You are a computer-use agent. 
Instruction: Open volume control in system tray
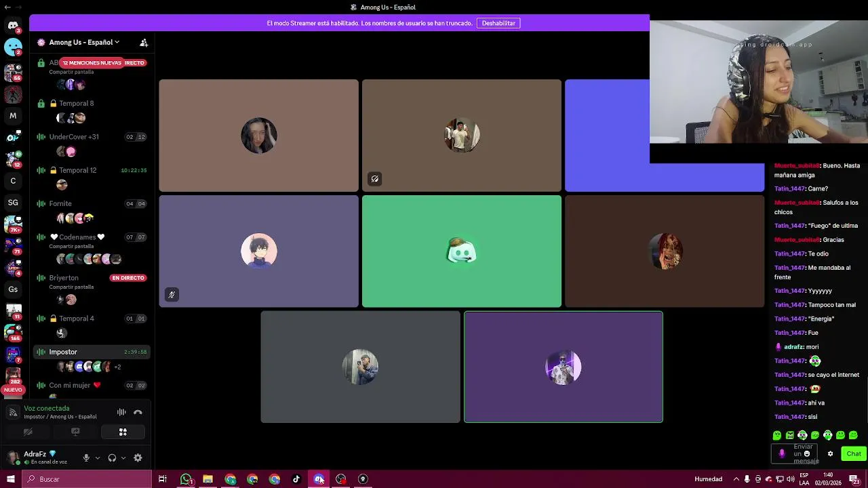coord(790,479)
